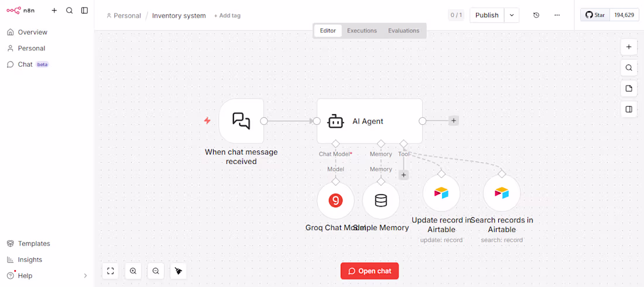The image size is (644, 287).
Task: Click the 0 / 1 counter badge
Action: tap(456, 15)
